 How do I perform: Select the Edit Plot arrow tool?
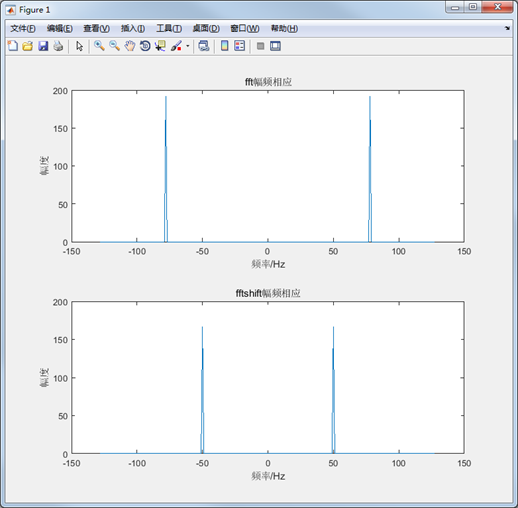[x=79, y=46]
